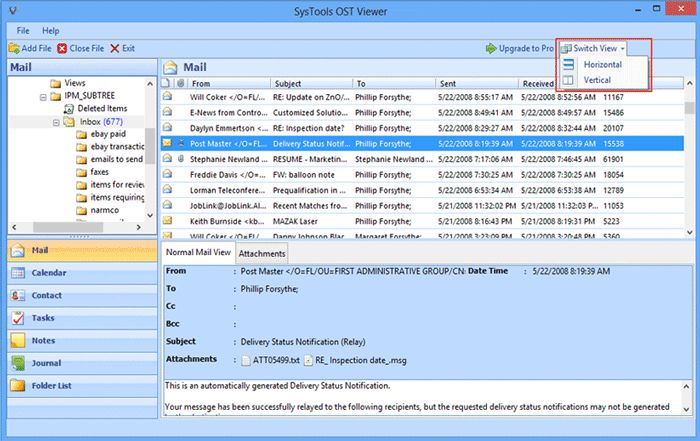Sort by the Sent column header
The width and height of the screenshot is (700, 441).
tap(476, 83)
